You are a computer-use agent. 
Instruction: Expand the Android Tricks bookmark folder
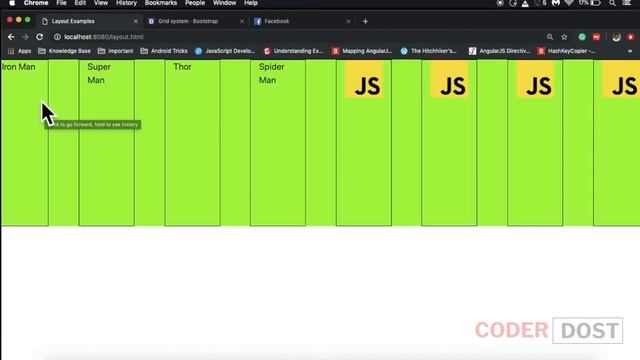(164, 51)
